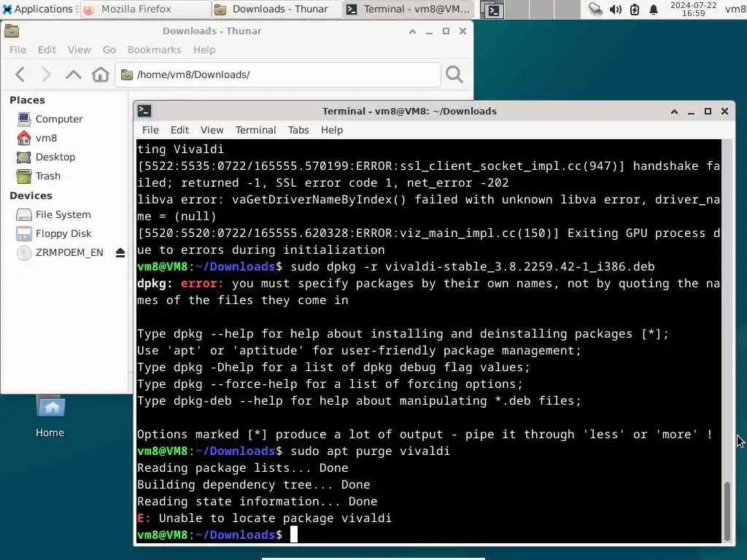747x560 pixels.
Task: Close the Thunar window
Action: point(462,31)
